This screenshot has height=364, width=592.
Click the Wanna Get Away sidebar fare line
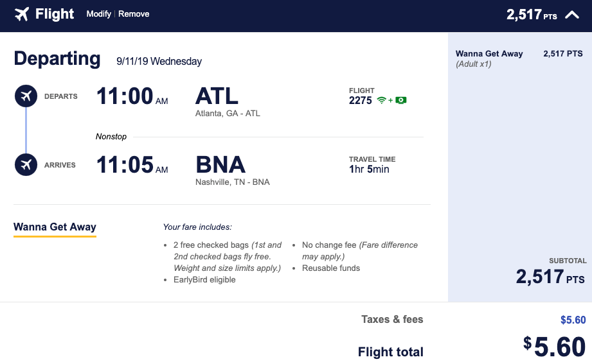[x=489, y=54]
